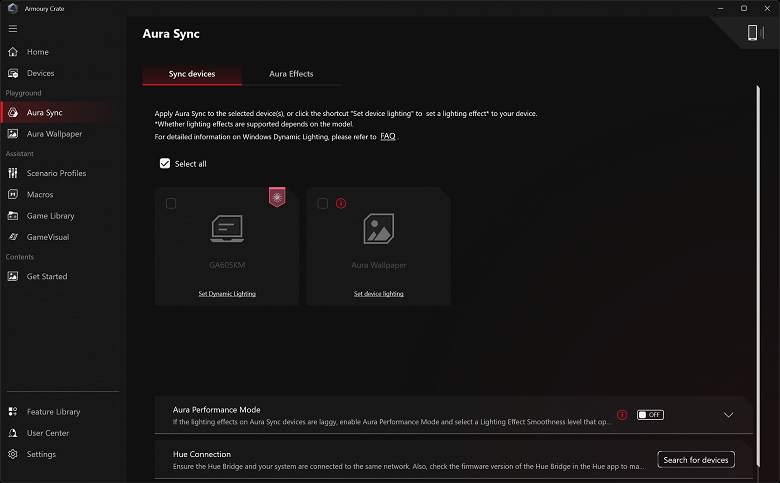Open Scenario Profiles in the sidebar
The height and width of the screenshot is (483, 780).
(56, 173)
